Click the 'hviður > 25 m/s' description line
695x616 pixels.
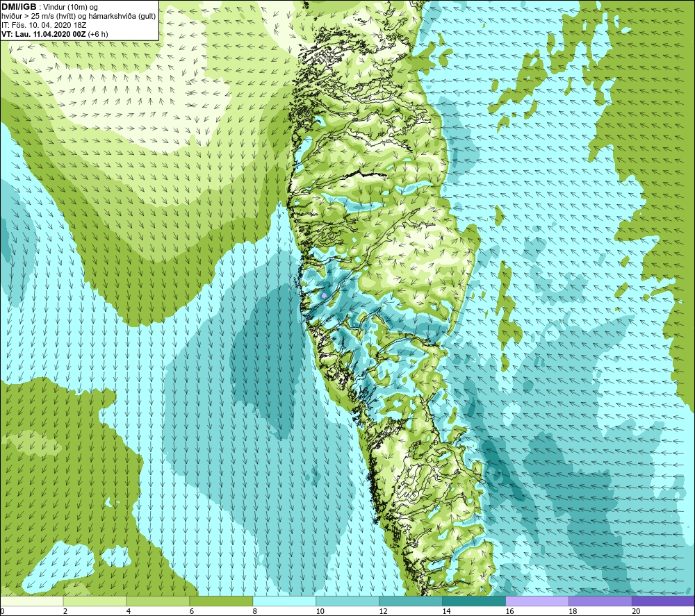pos(79,16)
